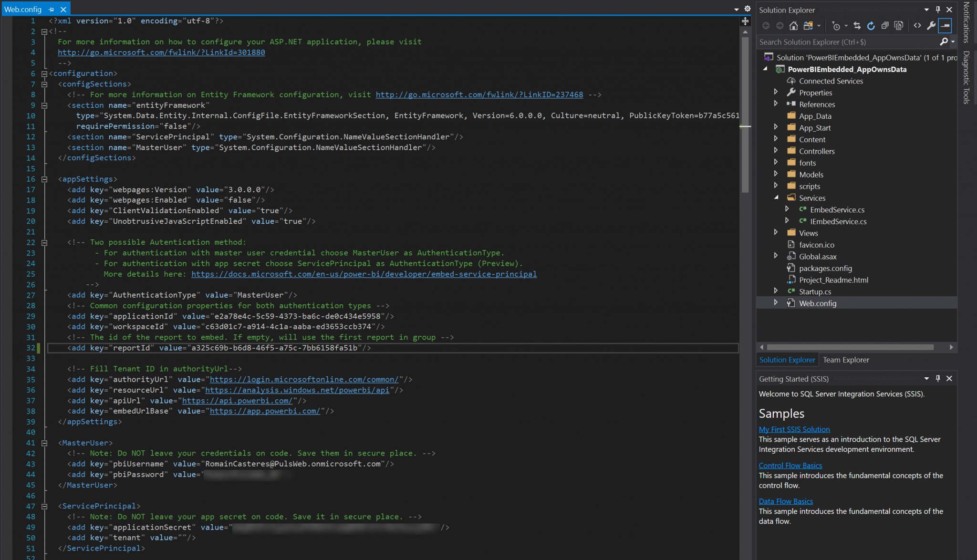The height and width of the screenshot is (560, 977).
Task: Click the Home icon in Solution Explorer
Action: pos(793,26)
